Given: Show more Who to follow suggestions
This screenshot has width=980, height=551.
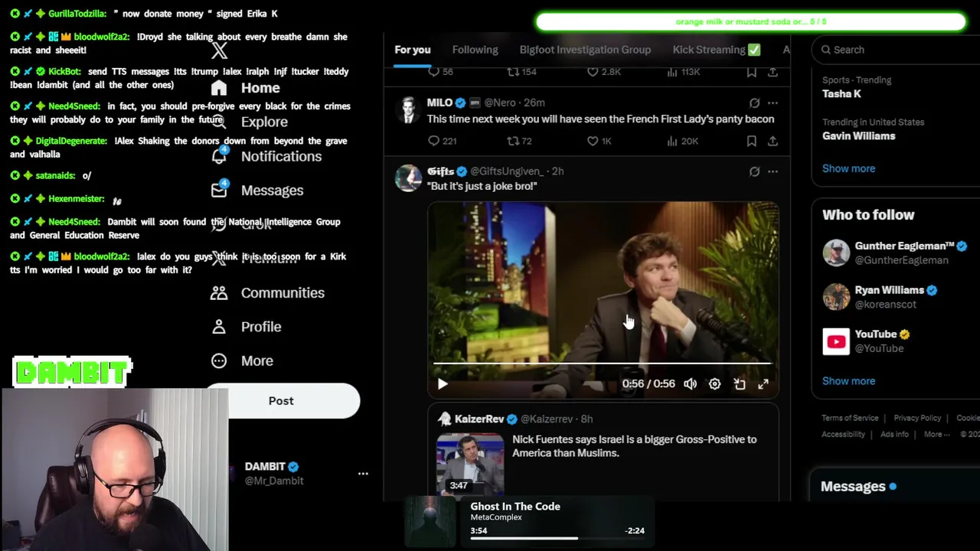Looking at the screenshot, I should pyautogui.click(x=848, y=381).
